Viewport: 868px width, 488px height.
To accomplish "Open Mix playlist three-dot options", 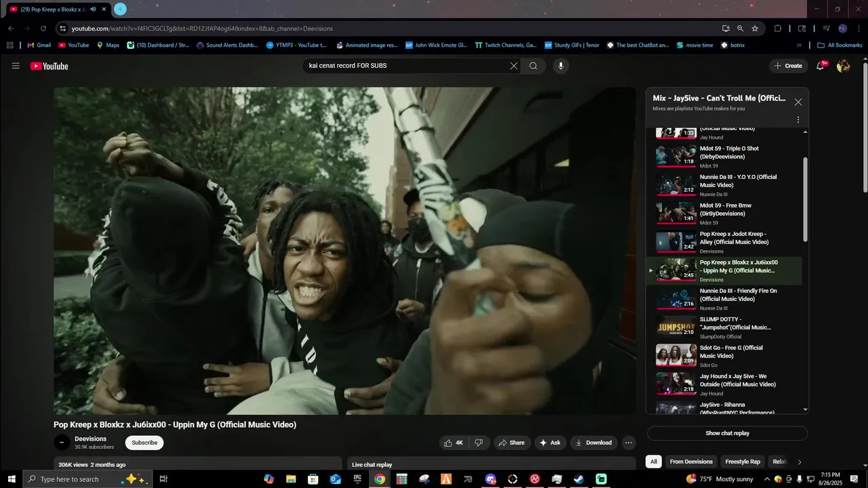I will tap(798, 119).
